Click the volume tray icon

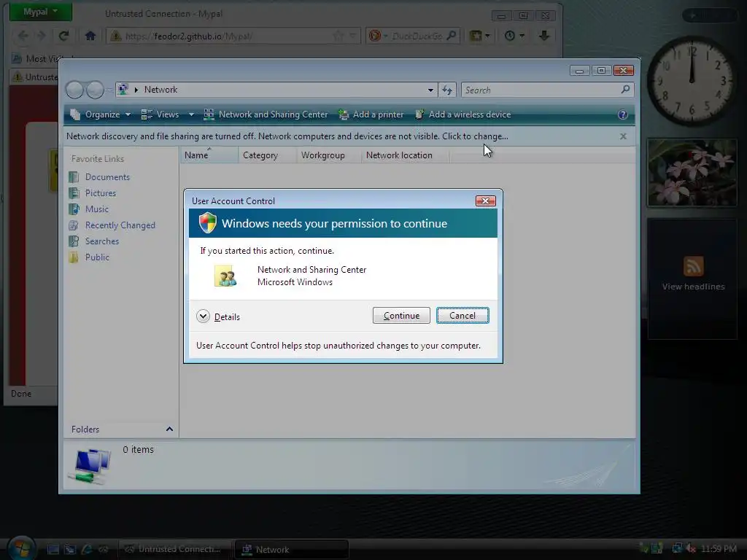[690, 548]
